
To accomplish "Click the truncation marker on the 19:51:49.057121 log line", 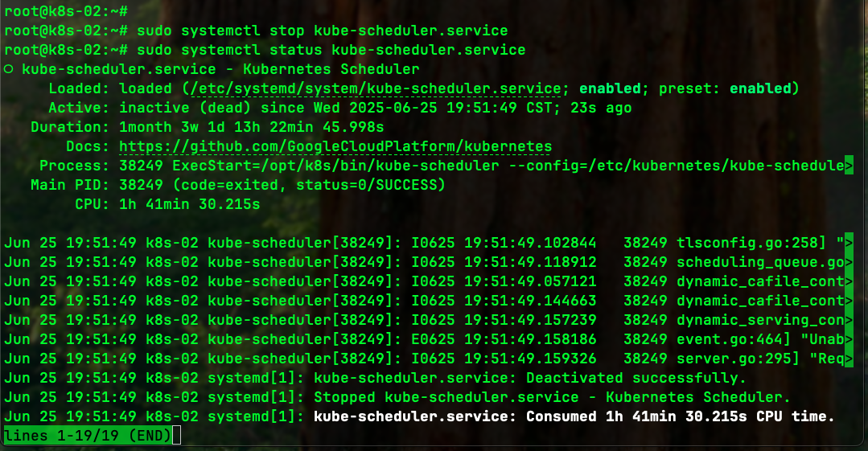I will point(849,281).
